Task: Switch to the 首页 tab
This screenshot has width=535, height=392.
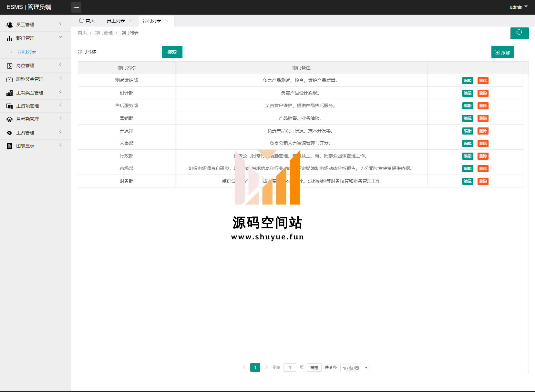Action: 87,21
